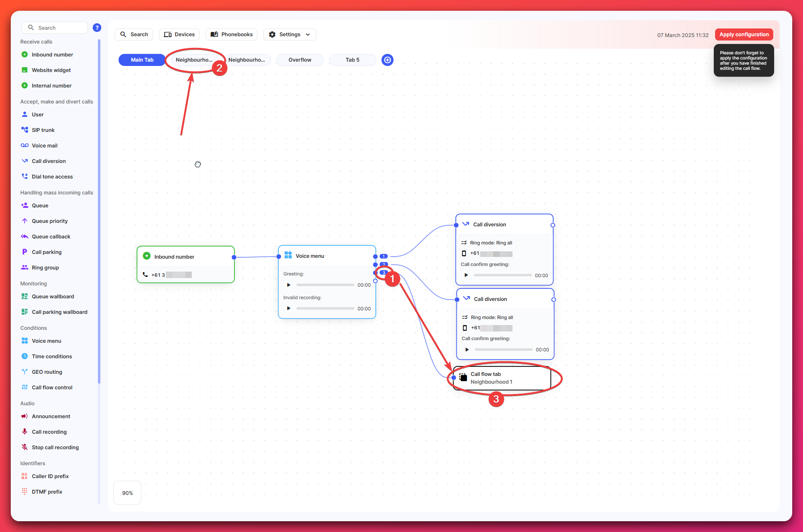Switch to Tab 5

[353, 60]
